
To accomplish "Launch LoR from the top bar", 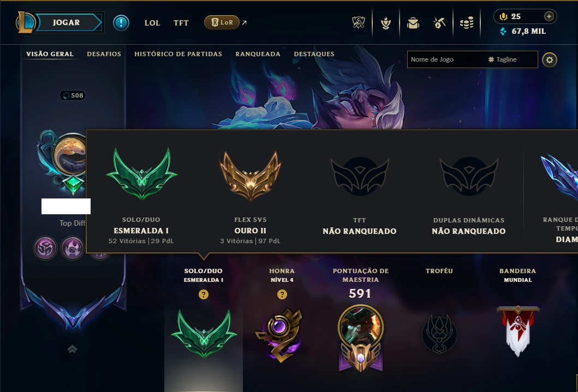I will [222, 22].
